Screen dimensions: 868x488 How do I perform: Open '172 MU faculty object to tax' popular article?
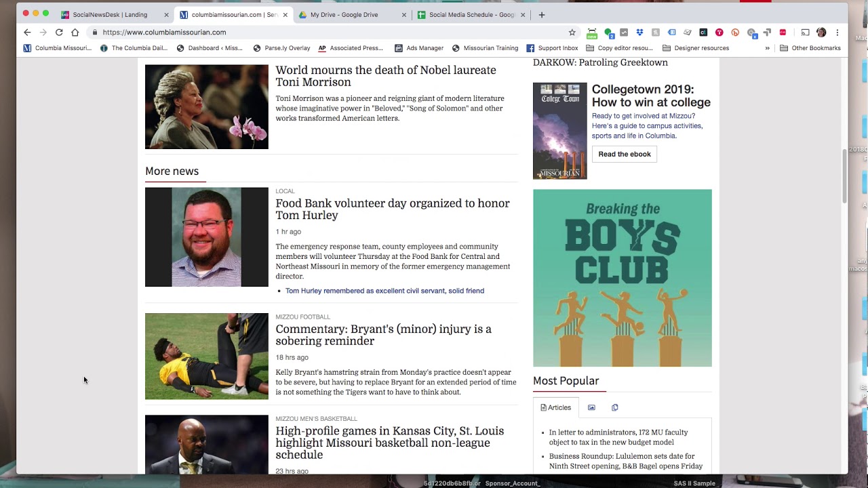(x=618, y=437)
